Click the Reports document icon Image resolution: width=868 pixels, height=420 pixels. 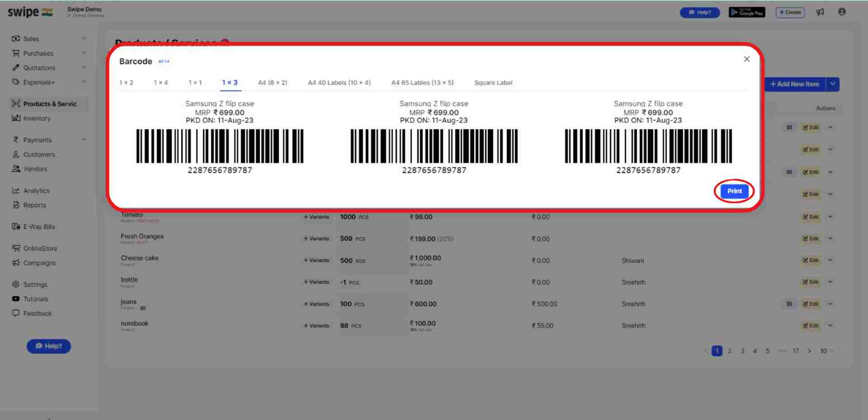point(16,205)
